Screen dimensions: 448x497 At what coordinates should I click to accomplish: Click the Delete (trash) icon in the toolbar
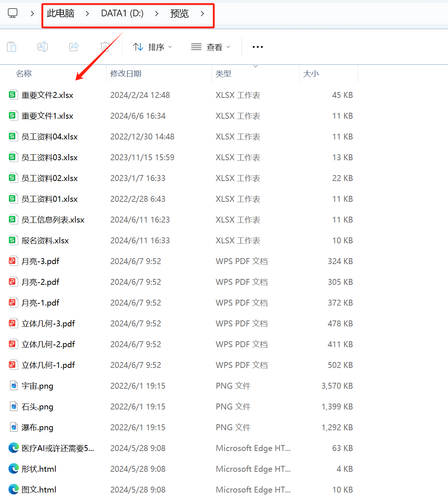tap(105, 47)
